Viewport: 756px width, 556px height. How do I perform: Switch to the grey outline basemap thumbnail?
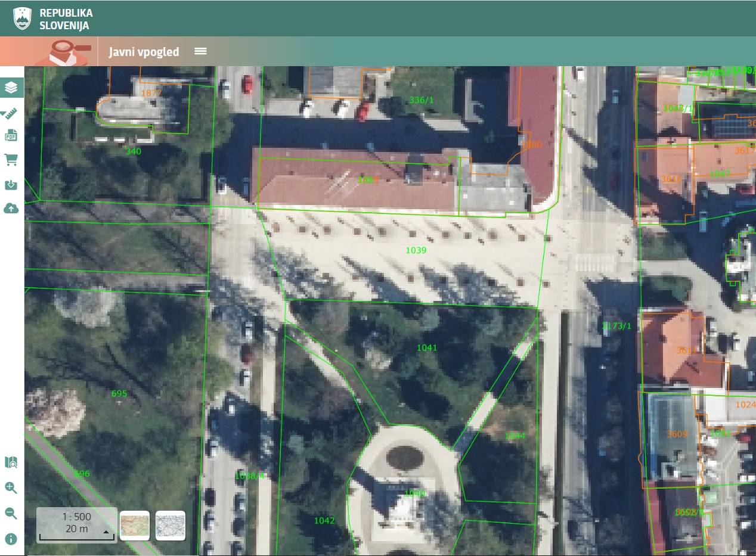point(171,526)
